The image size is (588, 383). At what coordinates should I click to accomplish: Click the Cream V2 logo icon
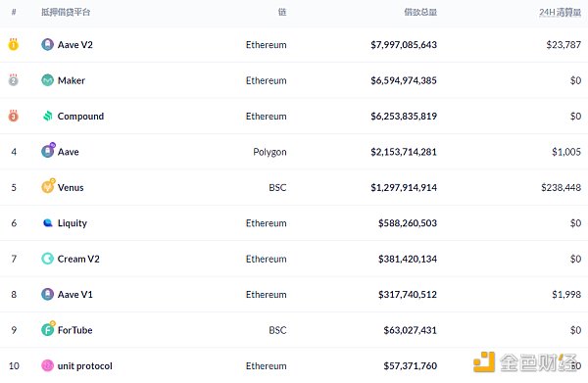coord(47,259)
